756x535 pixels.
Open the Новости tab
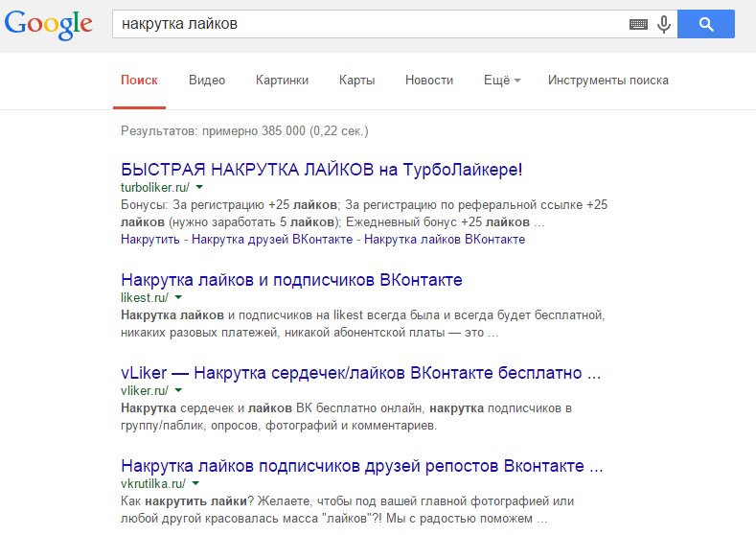pos(429,81)
